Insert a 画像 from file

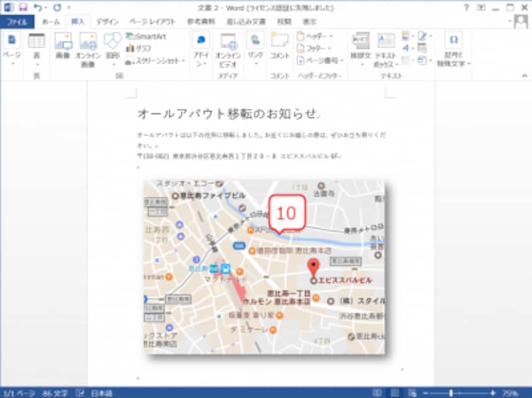point(63,47)
